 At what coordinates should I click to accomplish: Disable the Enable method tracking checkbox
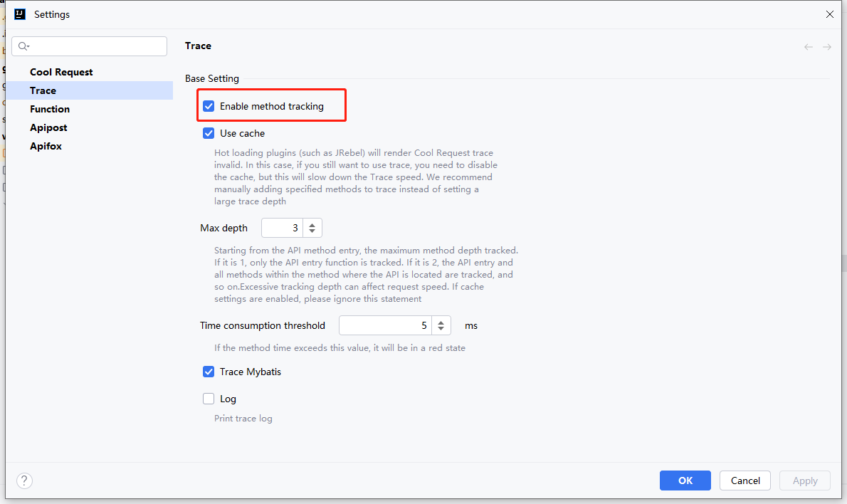click(209, 106)
